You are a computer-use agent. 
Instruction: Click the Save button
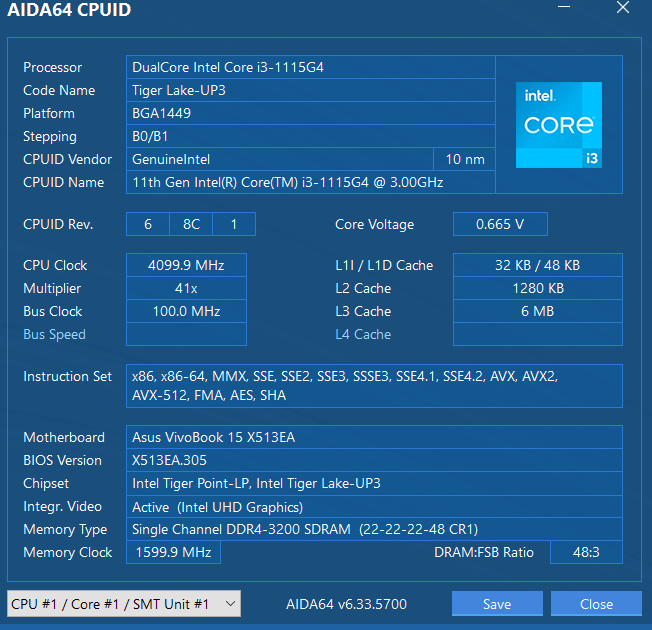pyautogui.click(x=497, y=603)
